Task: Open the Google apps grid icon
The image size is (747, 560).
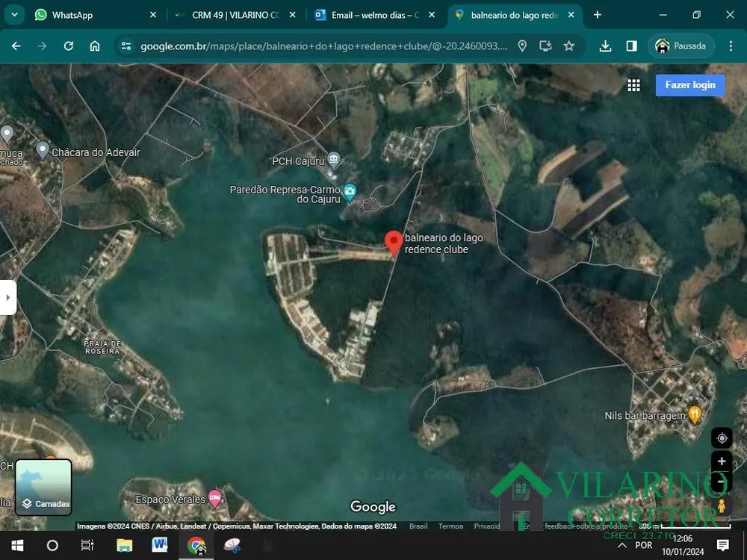Action: point(633,85)
